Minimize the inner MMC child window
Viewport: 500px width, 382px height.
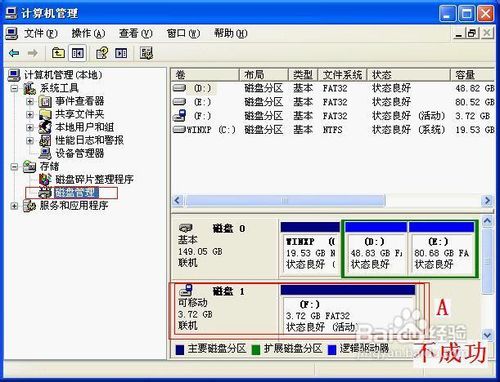pyautogui.click(x=459, y=33)
